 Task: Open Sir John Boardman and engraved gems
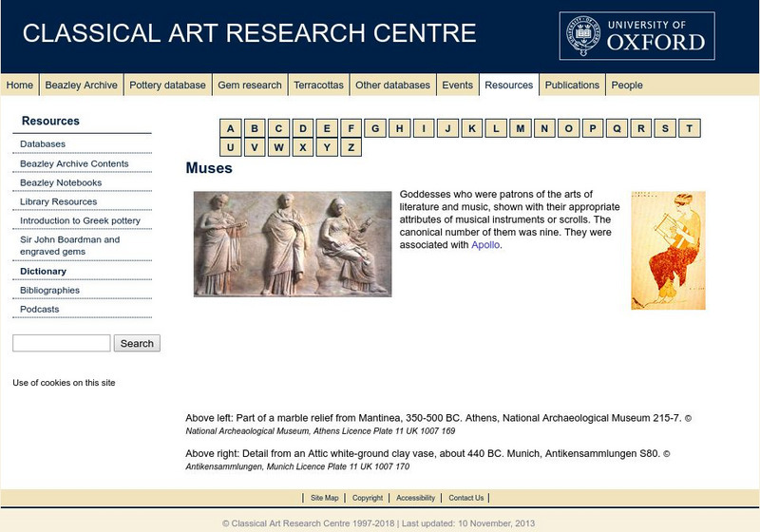pyautogui.click(x=69, y=246)
